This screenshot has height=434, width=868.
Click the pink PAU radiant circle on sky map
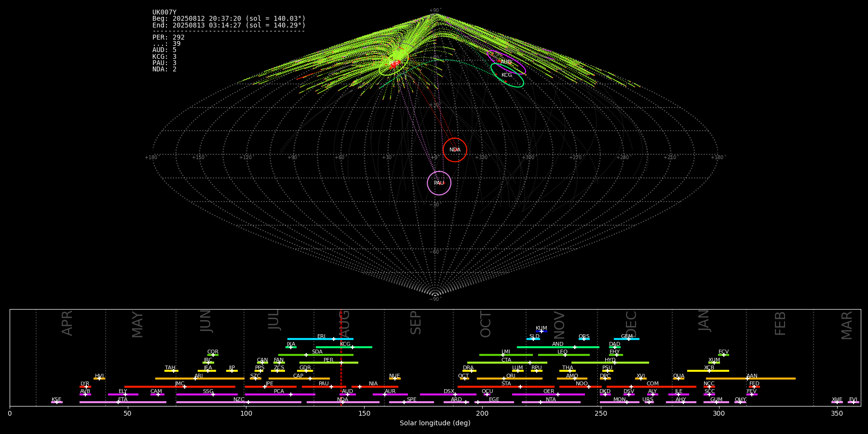(x=439, y=183)
